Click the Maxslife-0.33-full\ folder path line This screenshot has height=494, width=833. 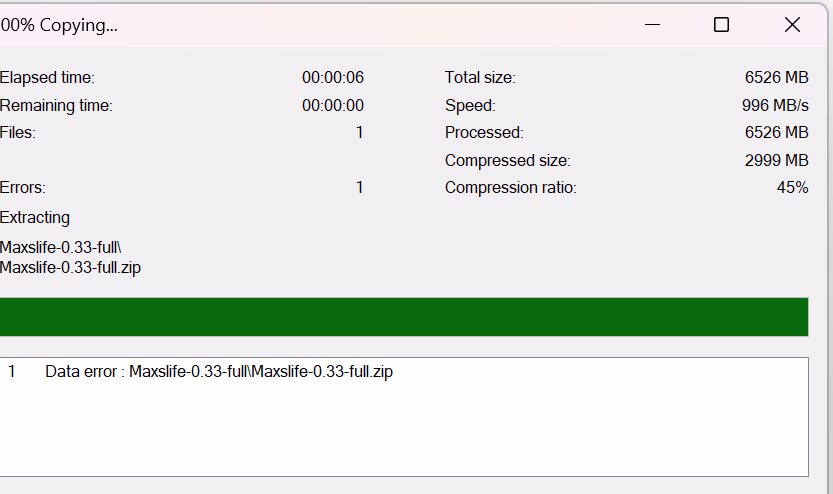pos(60,248)
